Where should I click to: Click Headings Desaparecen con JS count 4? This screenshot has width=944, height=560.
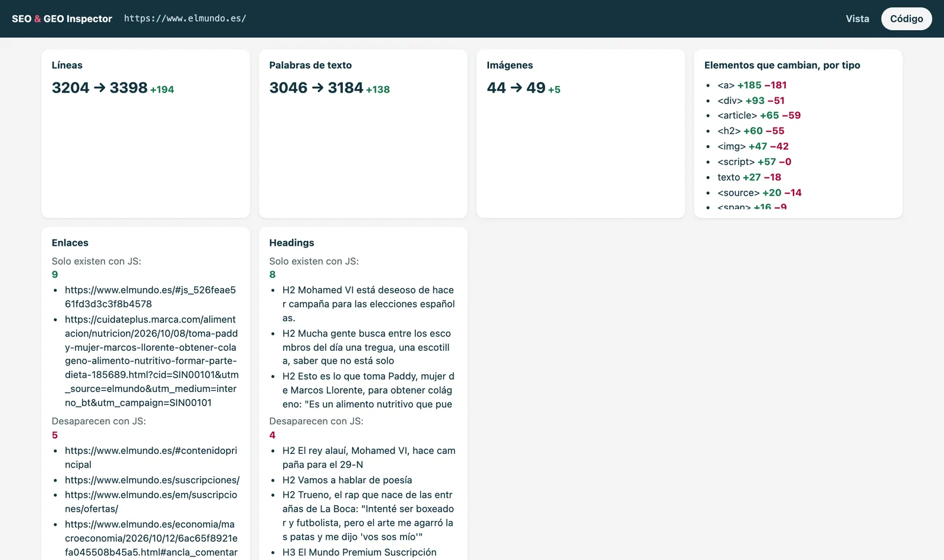273,435
